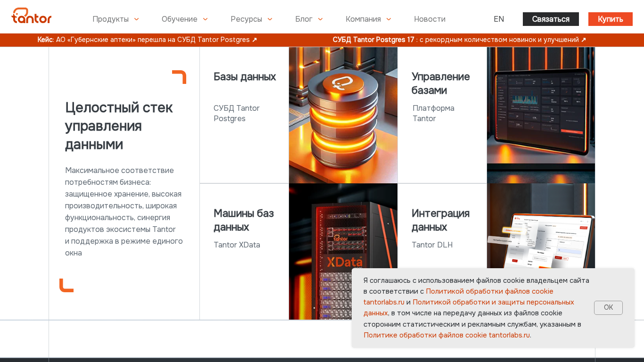Expand the chevron next to Блог
Screen dimensions: 644x362
[x=320, y=19]
